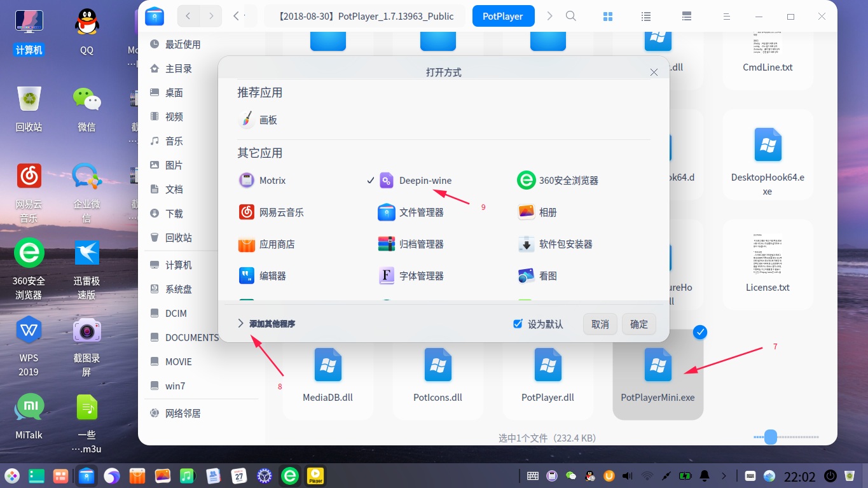868x488 pixels.
Task: Pick 软件包安装器 in the open-with list
Action: click(555, 244)
